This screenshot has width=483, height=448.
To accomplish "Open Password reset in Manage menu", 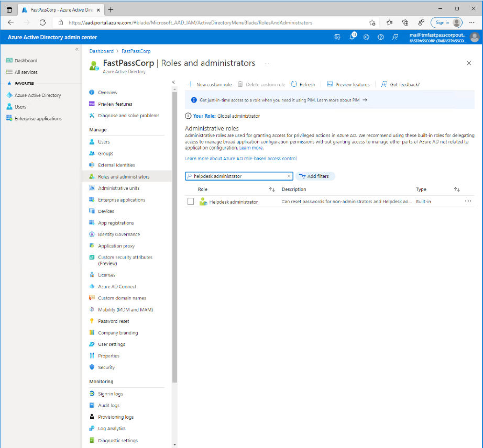I will [x=113, y=321].
